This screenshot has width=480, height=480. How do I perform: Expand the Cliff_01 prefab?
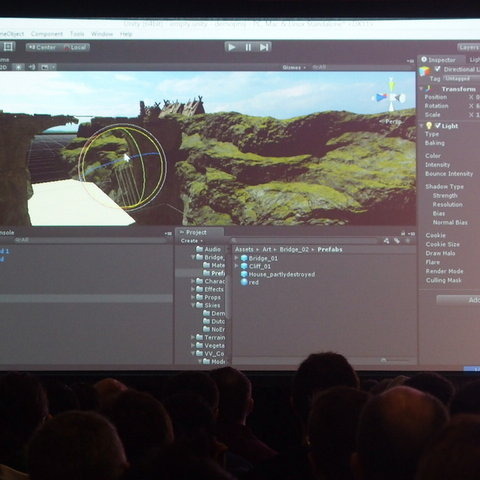[x=236, y=266]
